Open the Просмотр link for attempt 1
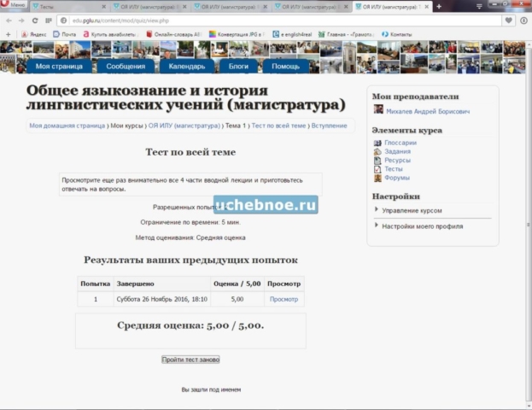Image resolution: width=532 pixels, height=410 pixels. tap(284, 299)
